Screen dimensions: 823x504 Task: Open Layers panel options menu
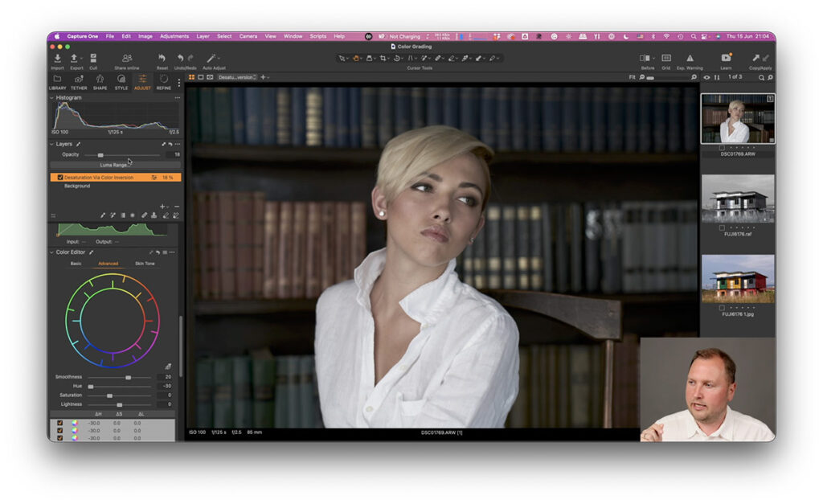tap(178, 144)
